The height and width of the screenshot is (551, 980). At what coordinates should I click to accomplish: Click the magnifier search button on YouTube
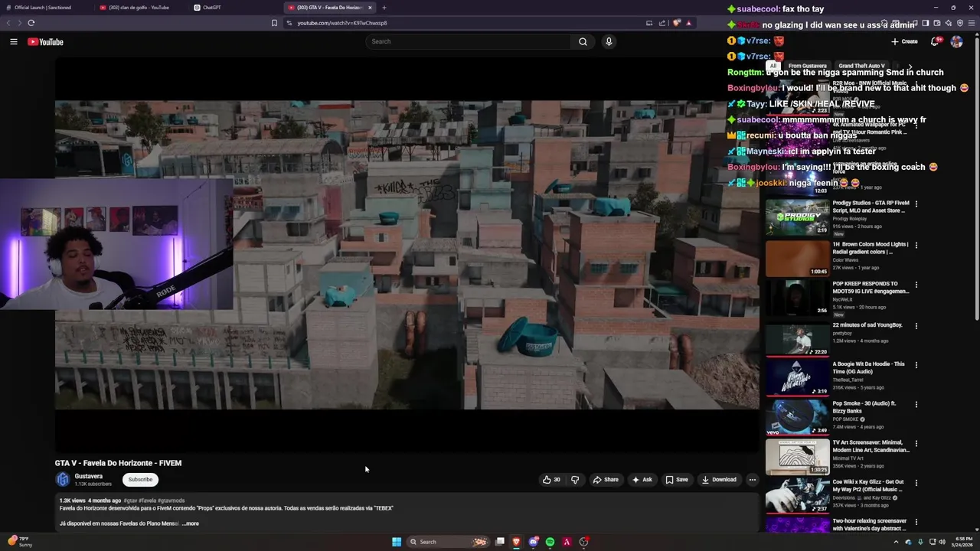click(583, 41)
